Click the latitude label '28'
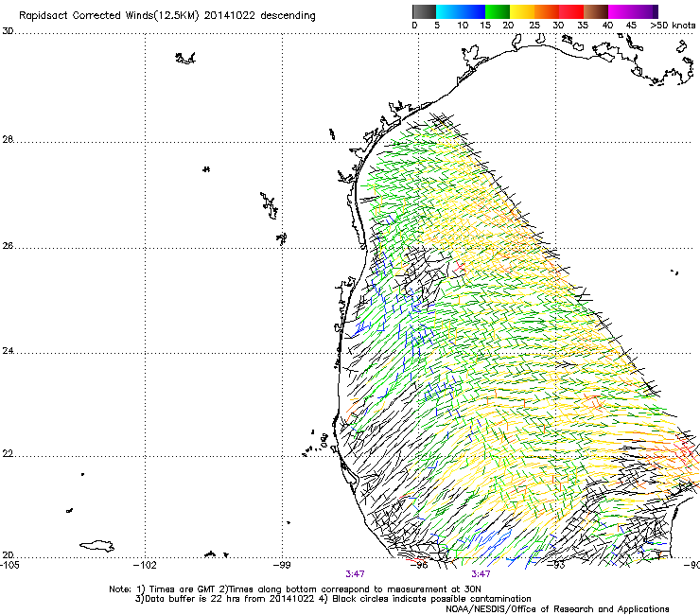This screenshot has width=700, height=615. coord(8,140)
